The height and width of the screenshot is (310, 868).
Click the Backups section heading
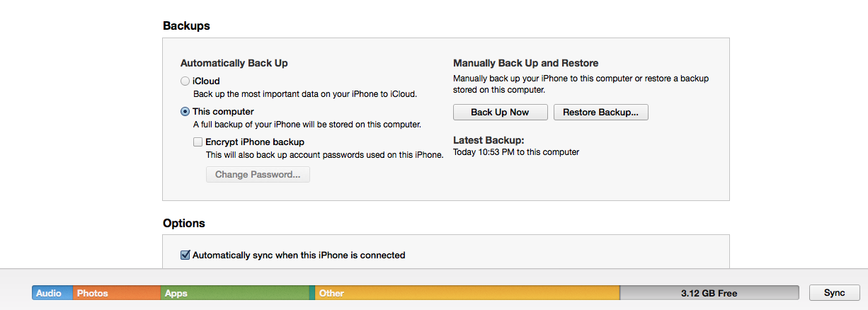(x=186, y=25)
